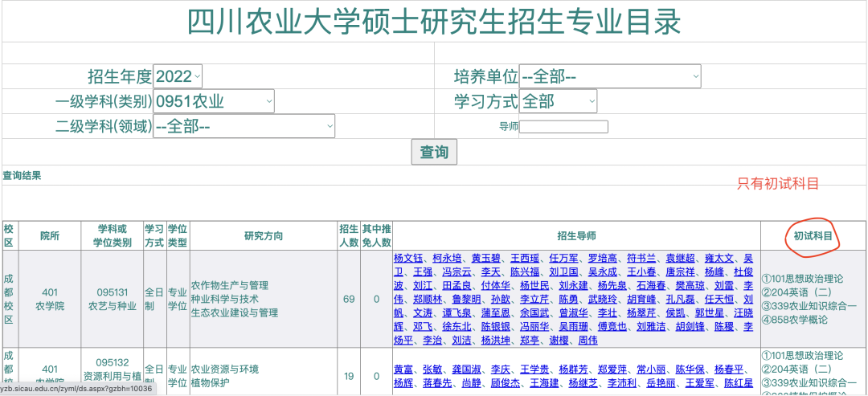The width and height of the screenshot is (868, 396).
Task: Open advisor link 郑顺林
Action: [x=428, y=300]
